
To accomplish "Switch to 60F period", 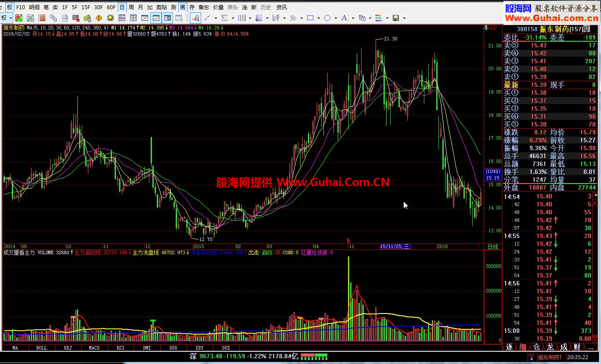I will pos(111,7).
